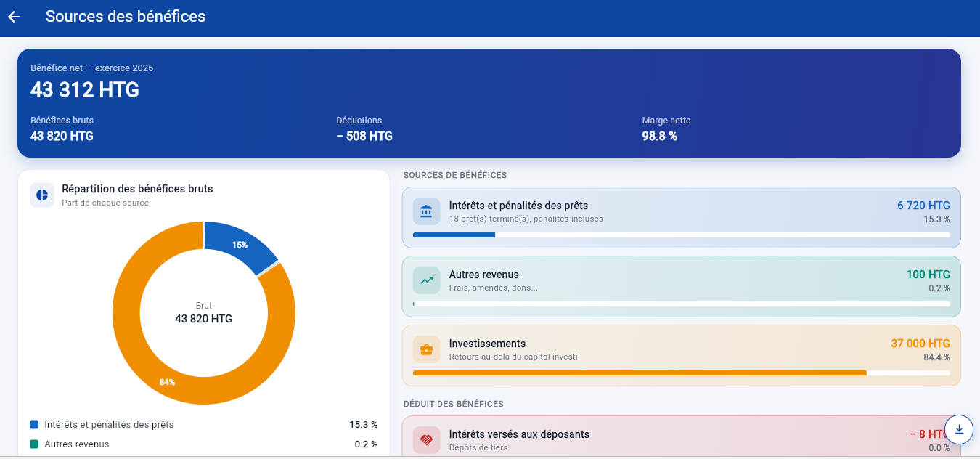Image resolution: width=980 pixels, height=459 pixels.
Task: Click the handshake icon for depositor interest
Action: [426, 439]
